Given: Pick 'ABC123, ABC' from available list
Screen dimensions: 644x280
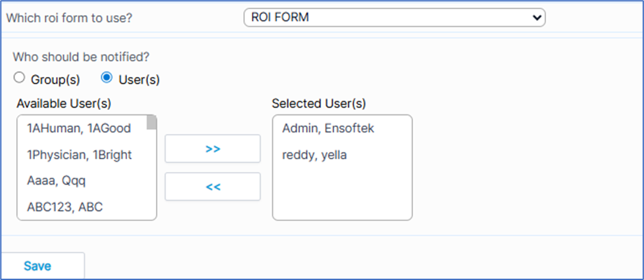Looking at the screenshot, I should click(x=64, y=207).
